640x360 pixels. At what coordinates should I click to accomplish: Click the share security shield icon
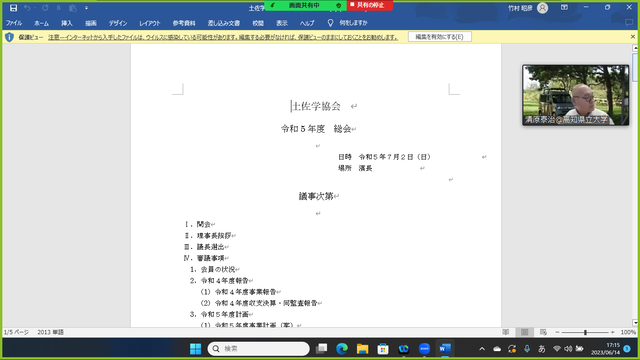(x=338, y=5)
